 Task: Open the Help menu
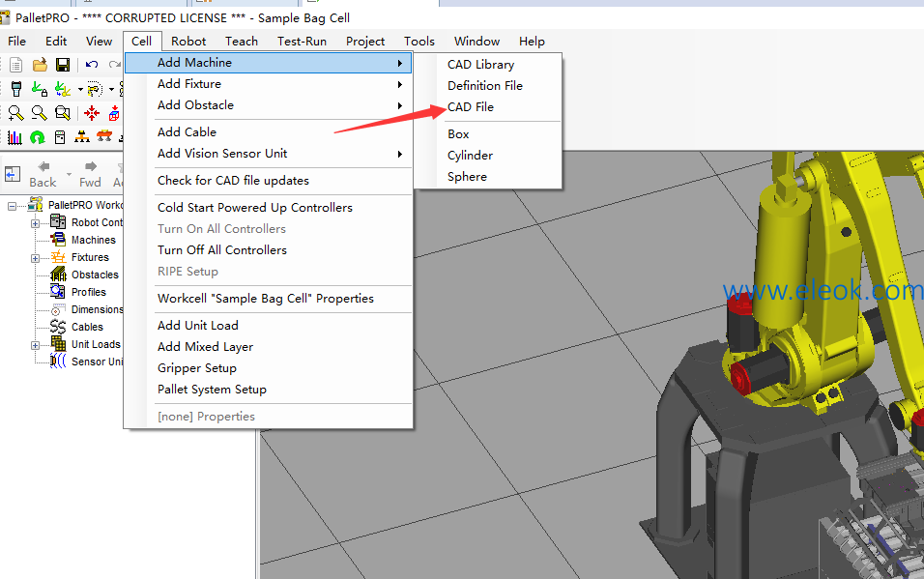pos(532,42)
